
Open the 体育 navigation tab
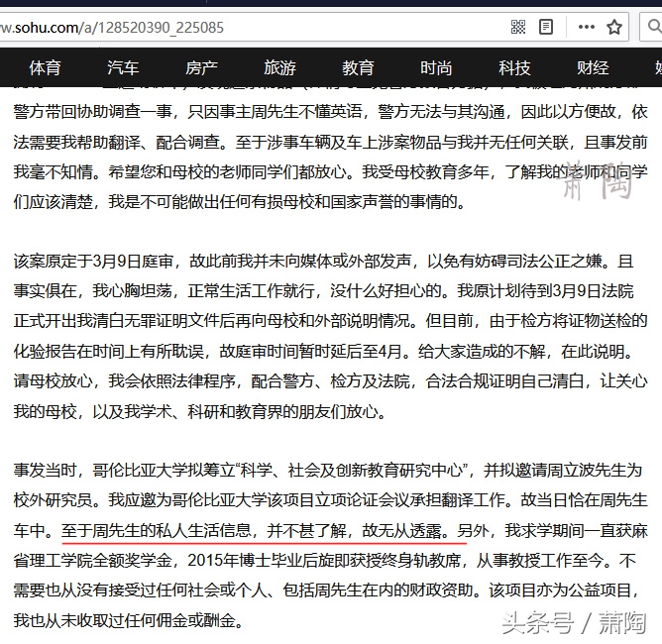(x=46, y=67)
